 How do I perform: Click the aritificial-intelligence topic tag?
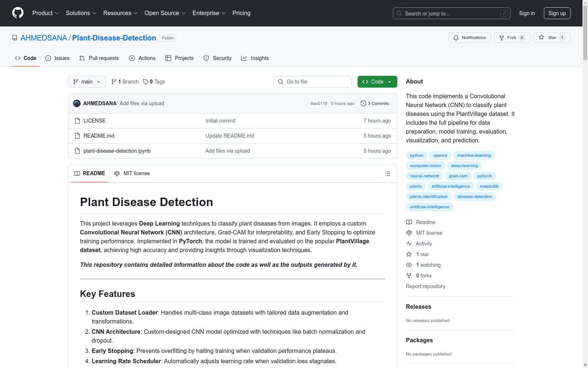pyautogui.click(x=430, y=207)
